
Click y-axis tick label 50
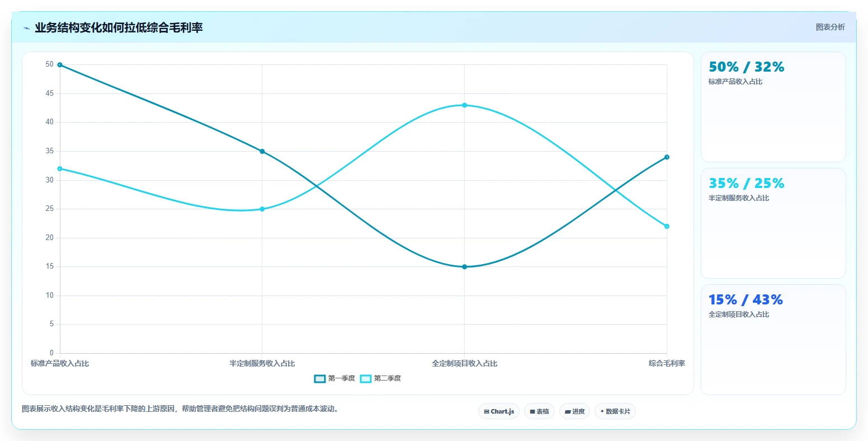click(x=50, y=64)
